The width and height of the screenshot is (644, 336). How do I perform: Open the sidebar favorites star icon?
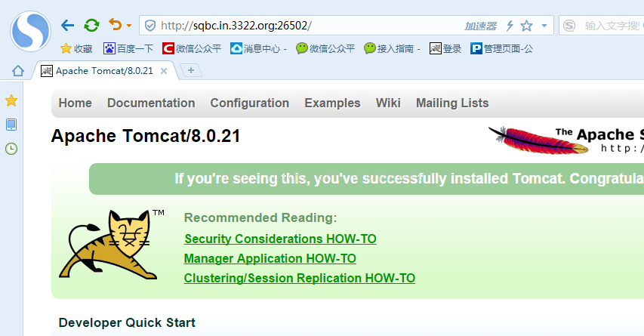click(11, 100)
